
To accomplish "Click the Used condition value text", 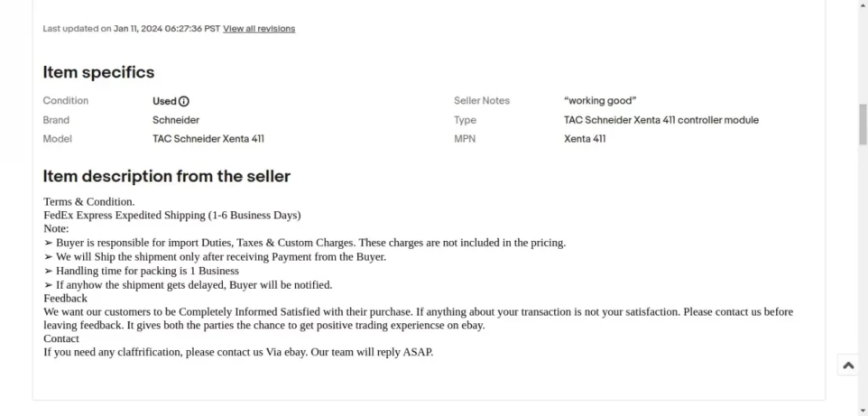I will [x=164, y=101].
